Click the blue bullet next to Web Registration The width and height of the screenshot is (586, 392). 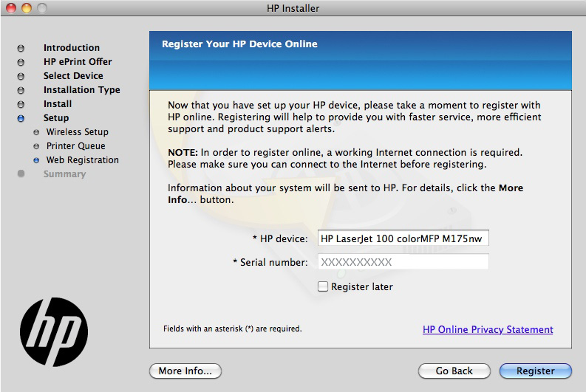click(36, 160)
